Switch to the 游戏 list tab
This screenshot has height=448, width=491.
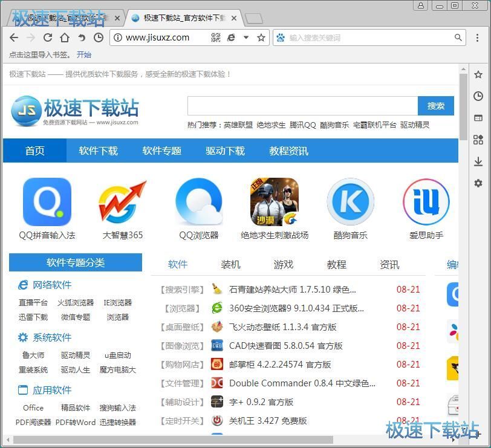tap(284, 265)
